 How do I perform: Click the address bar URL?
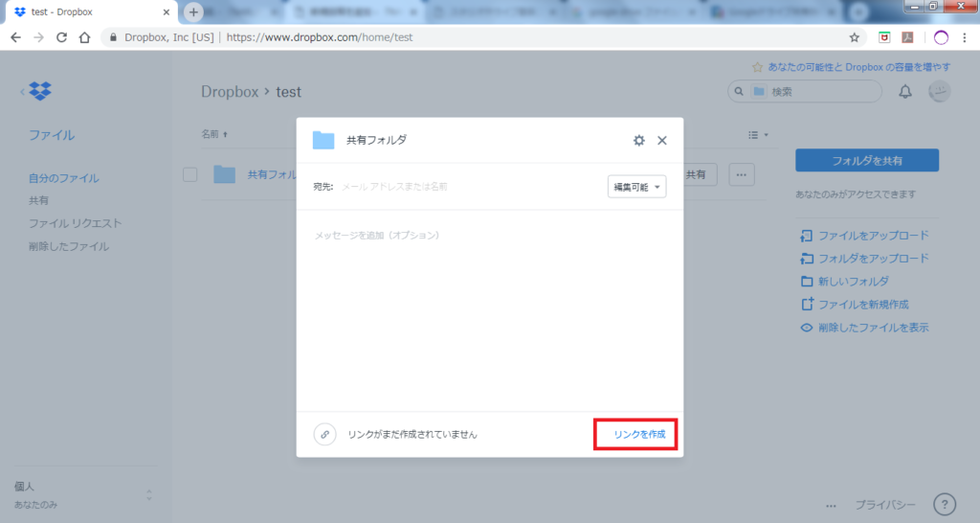320,37
